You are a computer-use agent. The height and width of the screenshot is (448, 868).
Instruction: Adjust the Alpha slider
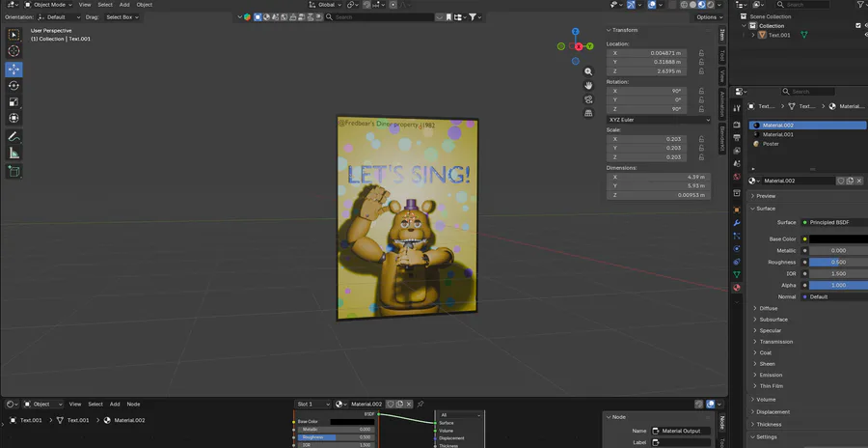pos(838,285)
